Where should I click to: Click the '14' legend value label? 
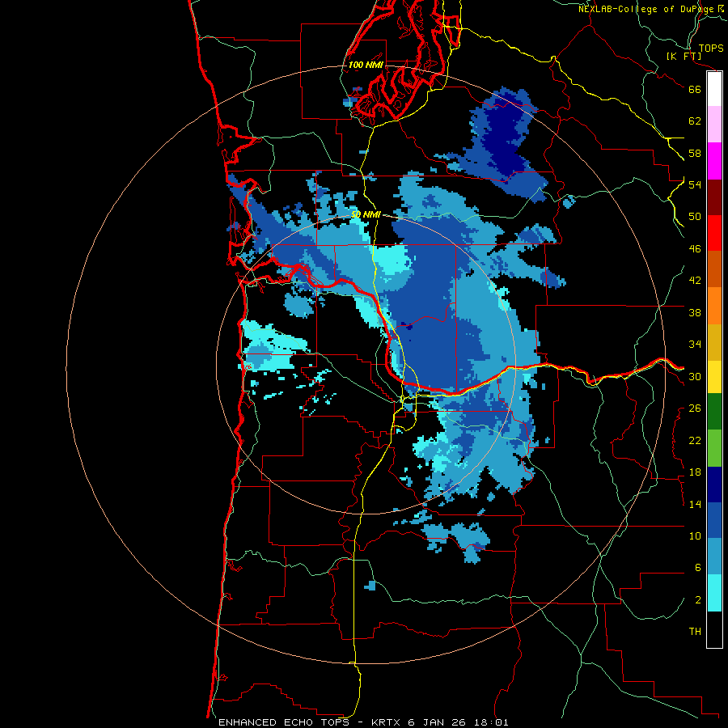pos(695,504)
